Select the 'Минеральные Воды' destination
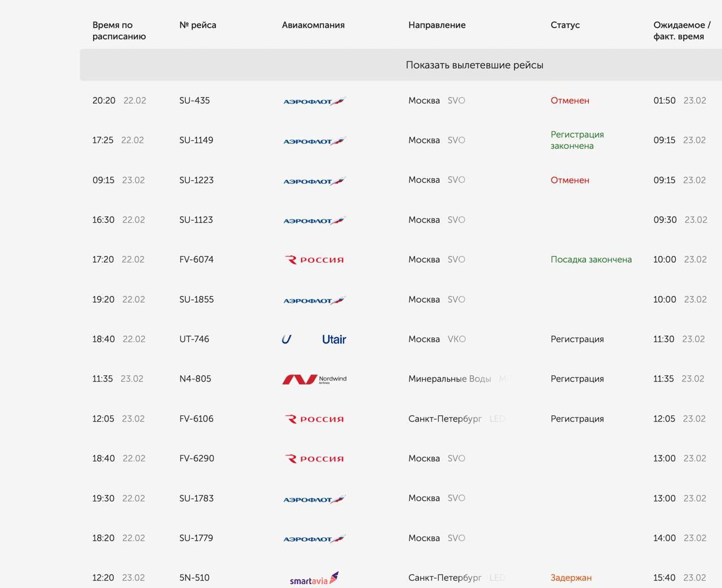The width and height of the screenshot is (722, 588). [450, 379]
